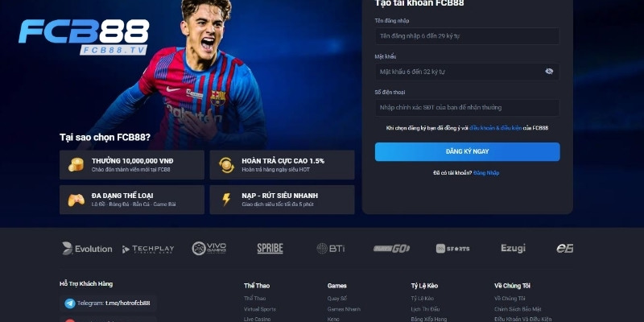Click the gold coins bonus icon
The width and height of the screenshot is (644, 322).
[76, 165]
